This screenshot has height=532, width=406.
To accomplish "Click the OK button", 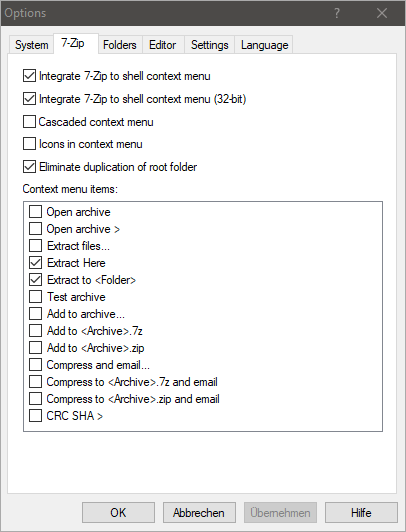I will click(x=118, y=512).
